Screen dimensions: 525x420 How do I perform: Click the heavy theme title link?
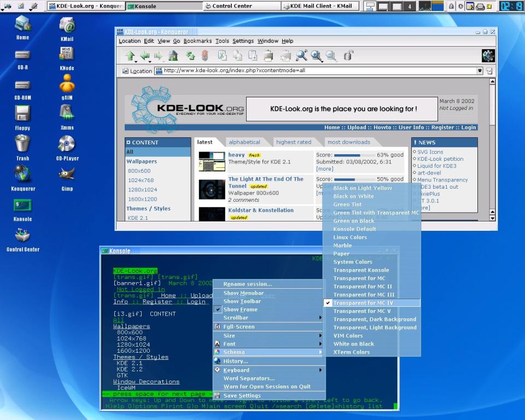(236, 155)
